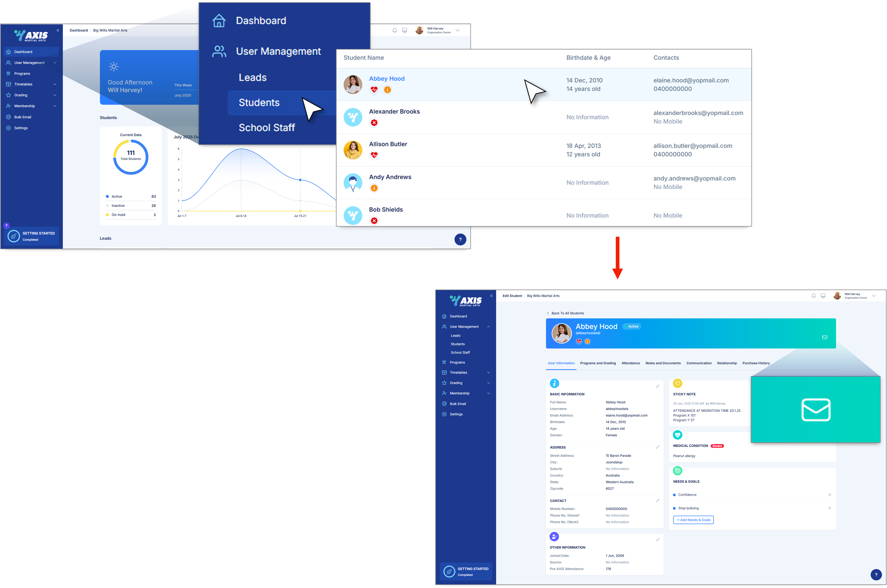The height and width of the screenshot is (588, 887).
Task: Click Abbey Hood's profile photo in the student list
Action: point(353,84)
